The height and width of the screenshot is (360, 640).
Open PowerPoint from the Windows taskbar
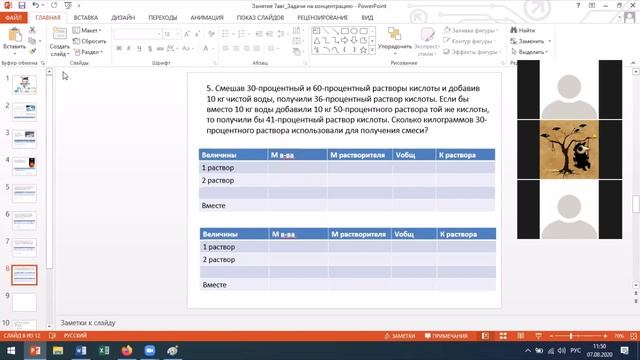(x=35, y=351)
